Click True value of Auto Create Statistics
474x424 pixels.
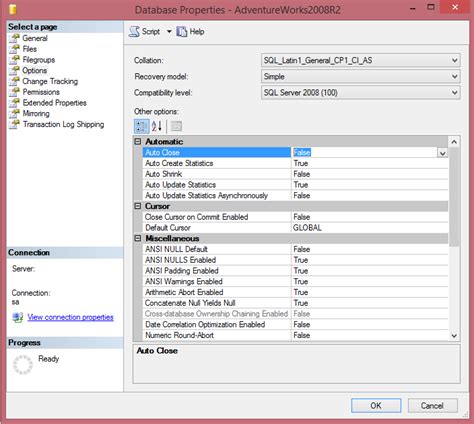[x=370, y=163]
